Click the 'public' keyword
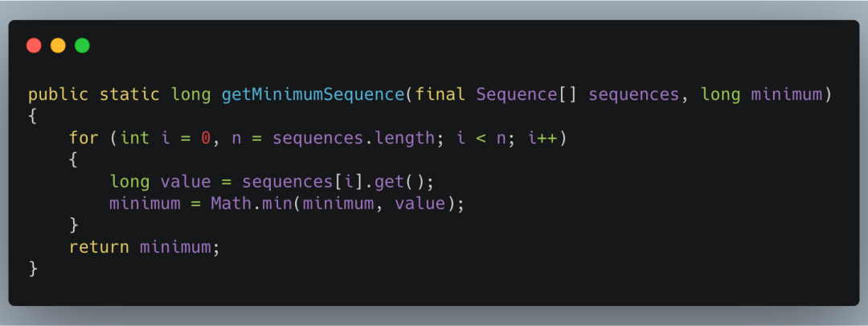Screen dimensions: 868x326 click(x=58, y=95)
